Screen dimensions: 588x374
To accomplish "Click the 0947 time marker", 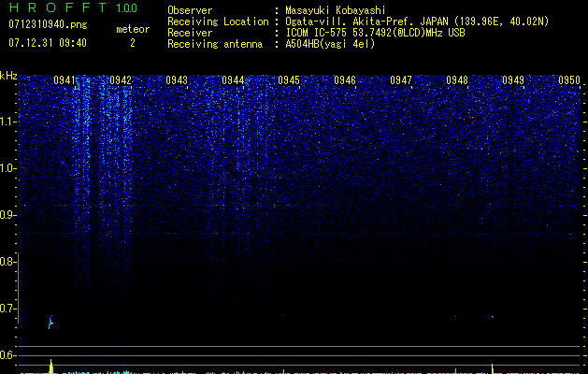I will point(401,80).
